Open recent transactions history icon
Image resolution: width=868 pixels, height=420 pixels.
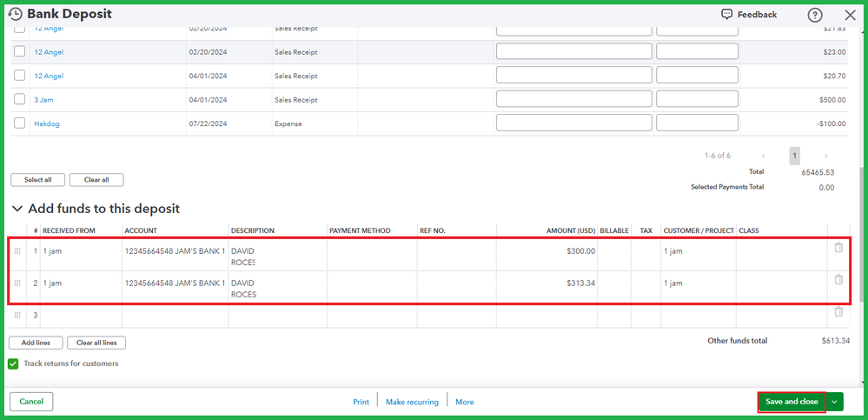pyautogui.click(x=16, y=14)
